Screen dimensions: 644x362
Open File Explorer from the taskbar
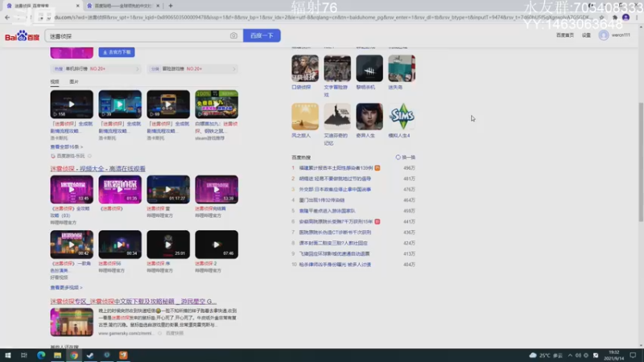tap(57, 355)
